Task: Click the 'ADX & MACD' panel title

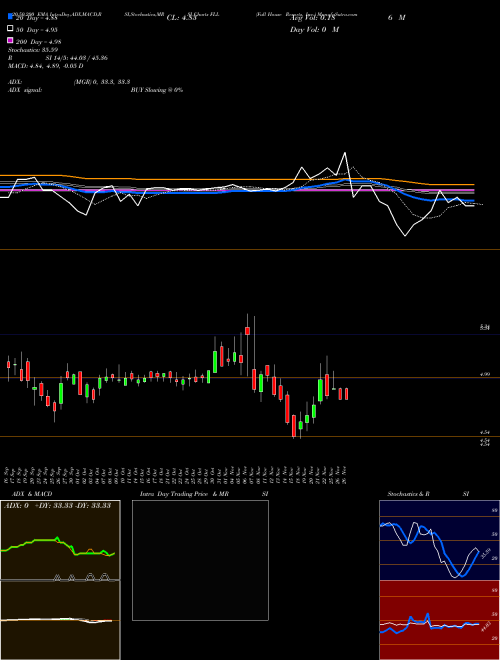Action: (x=32, y=494)
